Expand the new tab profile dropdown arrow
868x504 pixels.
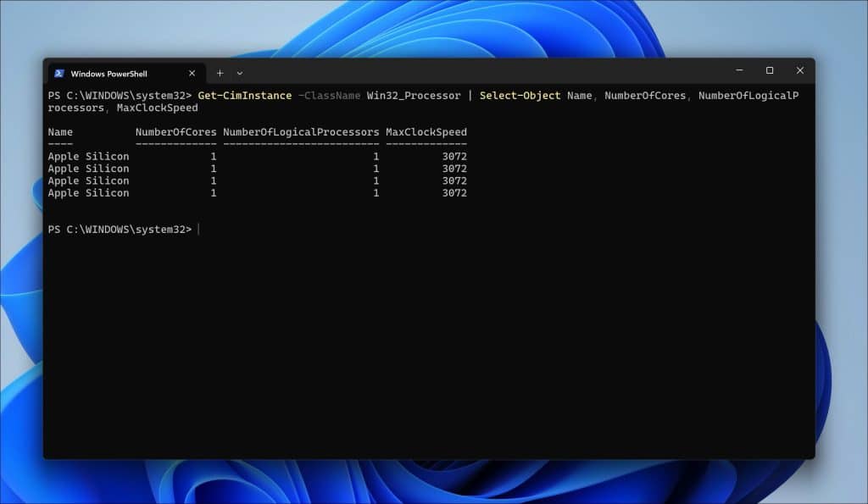point(240,73)
